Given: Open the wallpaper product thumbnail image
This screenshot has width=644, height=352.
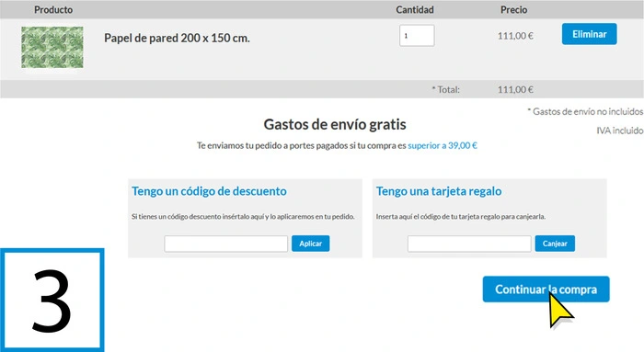Looking at the screenshot, I should tap(52, 48).
